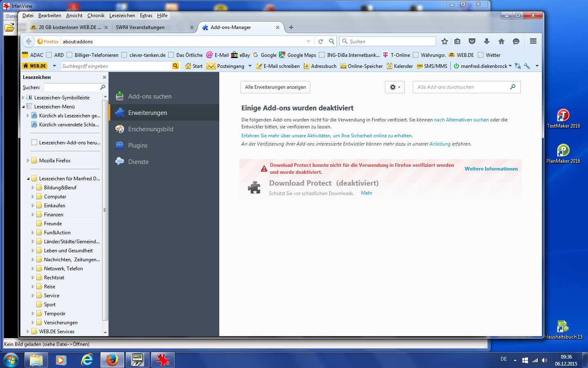Viewport: 588px width, 368px height.
Task: Expand the manfred.diekenbrock account dropdown
Action: (510, 66)
